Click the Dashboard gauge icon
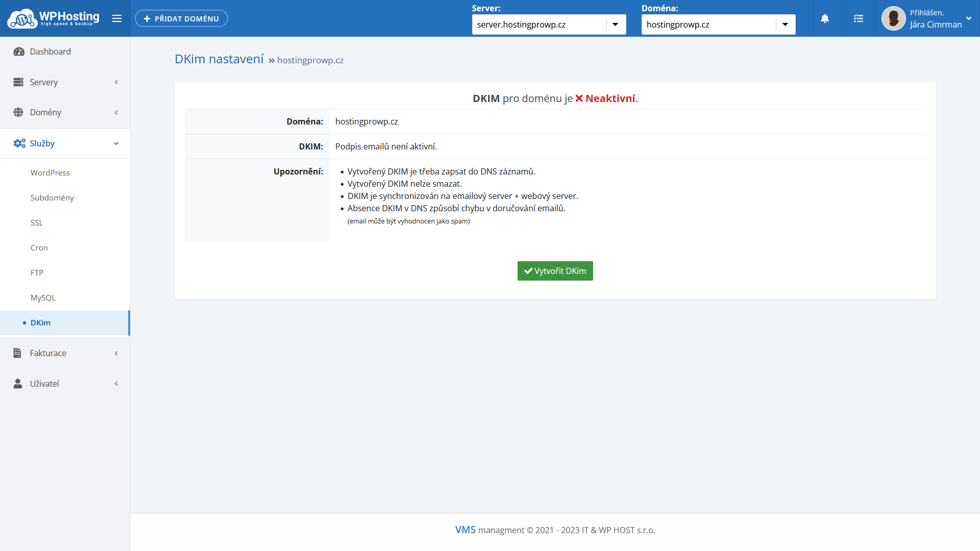The height and width of the screenshot is (551, 980). tap(19, 52)
